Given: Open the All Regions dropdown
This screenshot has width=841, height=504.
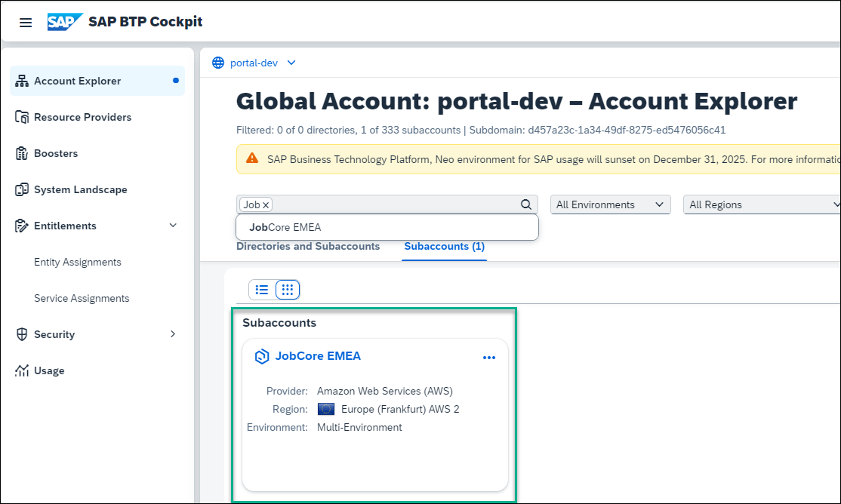Looking at the screenshot, I should click(x=762, y=204).
